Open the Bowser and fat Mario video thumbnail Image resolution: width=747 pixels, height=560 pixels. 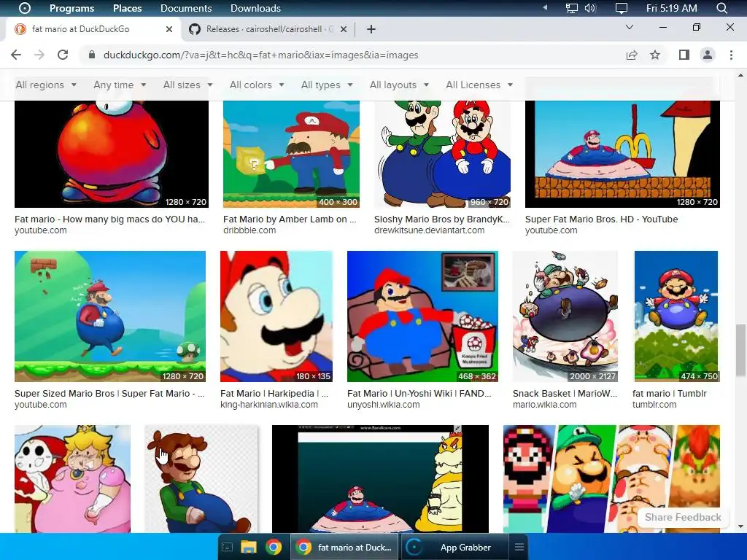pyautogui.click(x=380, y=478)
